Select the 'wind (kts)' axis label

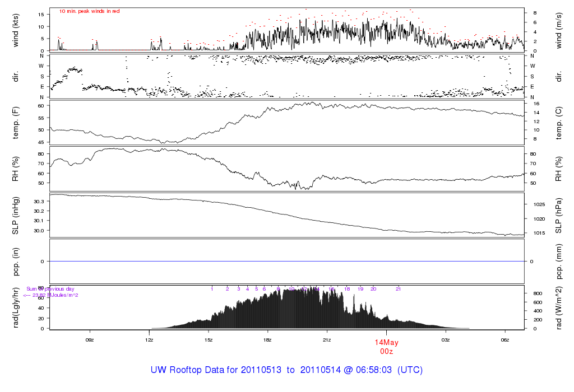coord(15,30)
